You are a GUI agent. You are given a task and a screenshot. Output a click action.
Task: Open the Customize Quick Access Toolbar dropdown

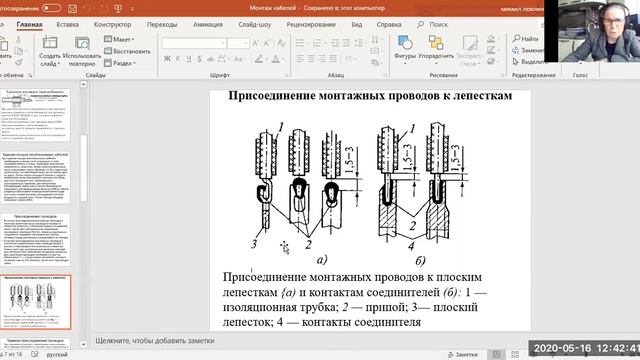tap(132, 9)
